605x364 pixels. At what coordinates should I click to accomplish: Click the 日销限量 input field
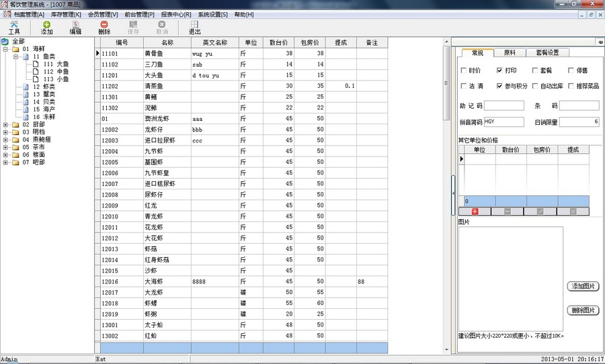[579, 122]
